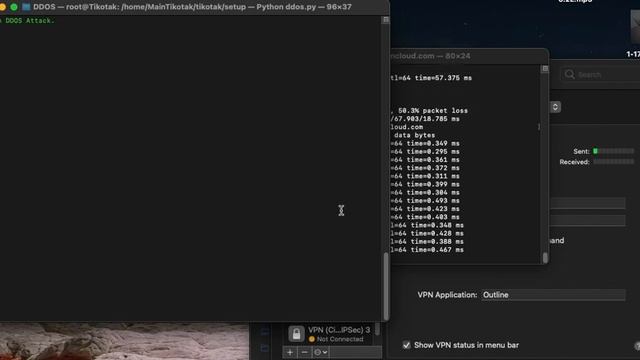Select the desktop file thumbnail labeled 1-17
The height and width of the screenshot is (360, 640).
tap(635, 27)
